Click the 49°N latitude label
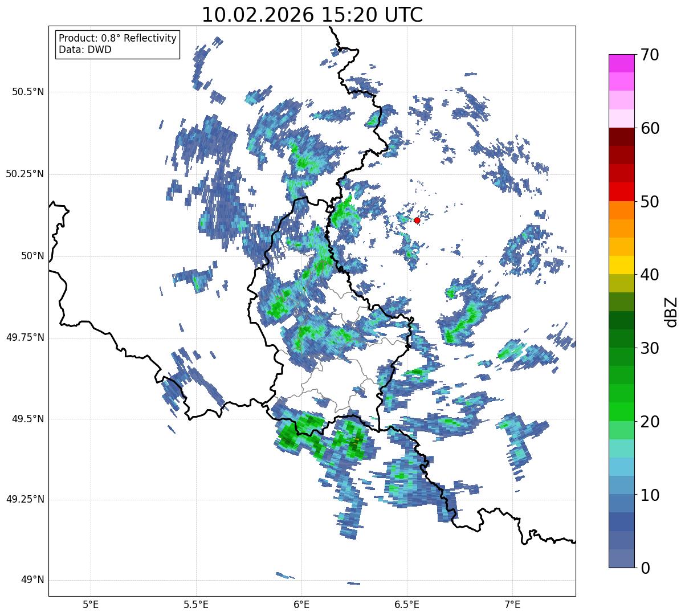685x616 pixels. pyautogui.click(x=32, y=580)
